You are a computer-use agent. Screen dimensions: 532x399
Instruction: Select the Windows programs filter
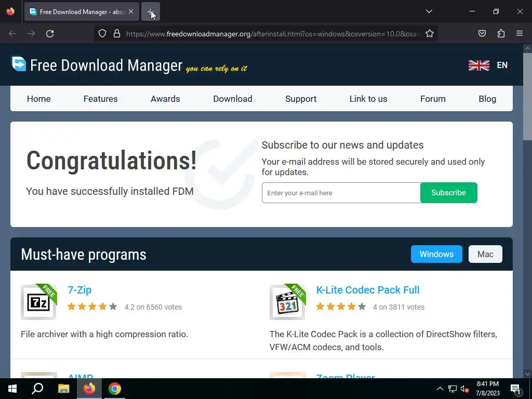pos(436,254)
